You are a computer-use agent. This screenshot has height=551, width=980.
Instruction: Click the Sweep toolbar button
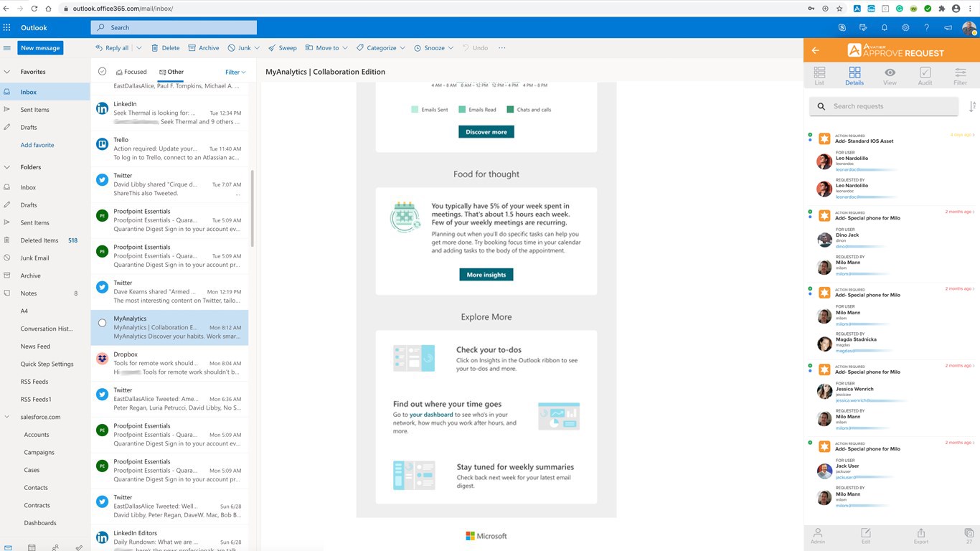(x=282, y=48)
